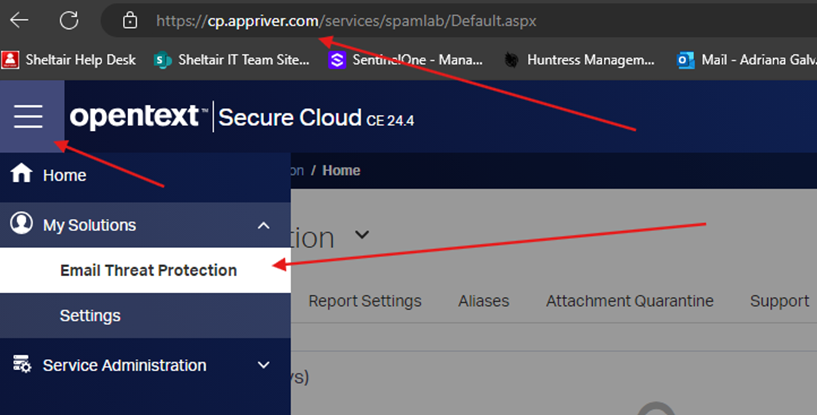Click the Outlook mail favicon

(685, 60)
